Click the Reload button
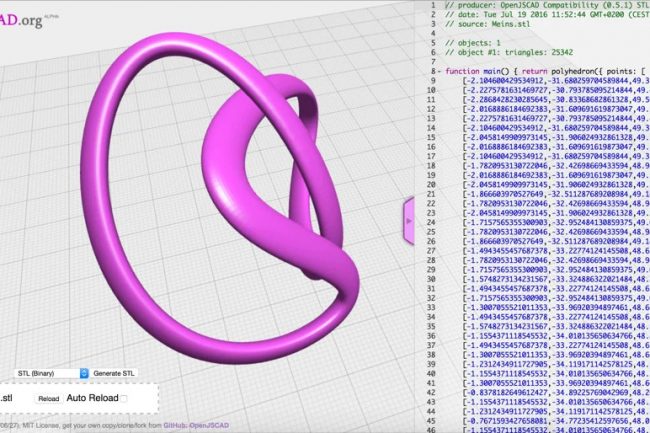Image resolution: width=650 pixels, height=433 pixels. click(49, 398)
